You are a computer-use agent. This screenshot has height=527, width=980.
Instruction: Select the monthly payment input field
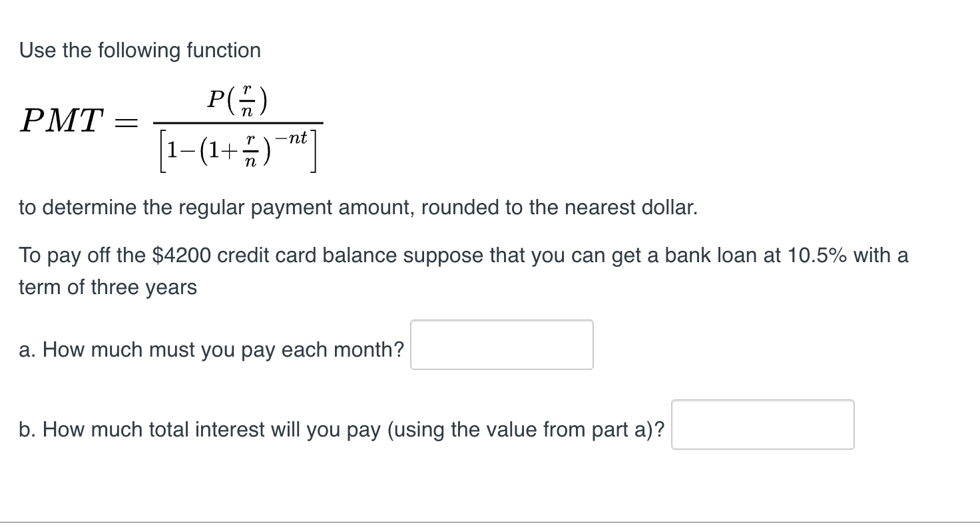click(x=501, y=344)
